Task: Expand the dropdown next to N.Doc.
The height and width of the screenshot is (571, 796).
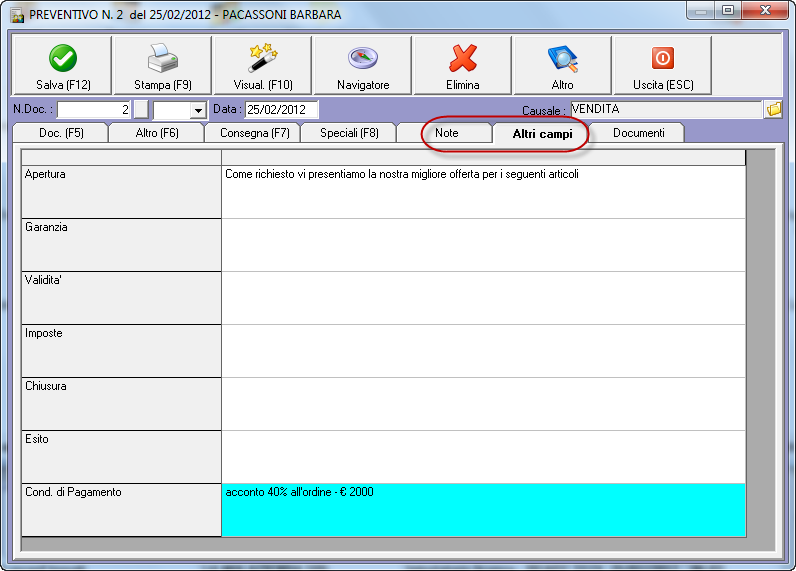Action: pyautogui.click(x=198, y=110)
